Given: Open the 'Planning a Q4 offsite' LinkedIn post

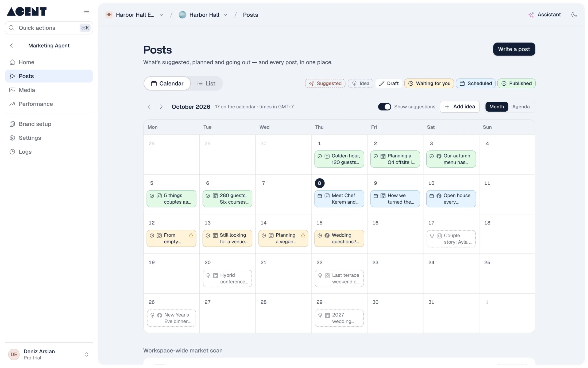Looking at the screenshot, I should click(395, 159).
